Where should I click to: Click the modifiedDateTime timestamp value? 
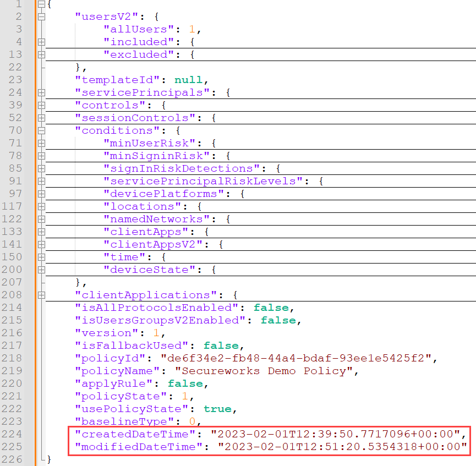(x=342, y=447)
